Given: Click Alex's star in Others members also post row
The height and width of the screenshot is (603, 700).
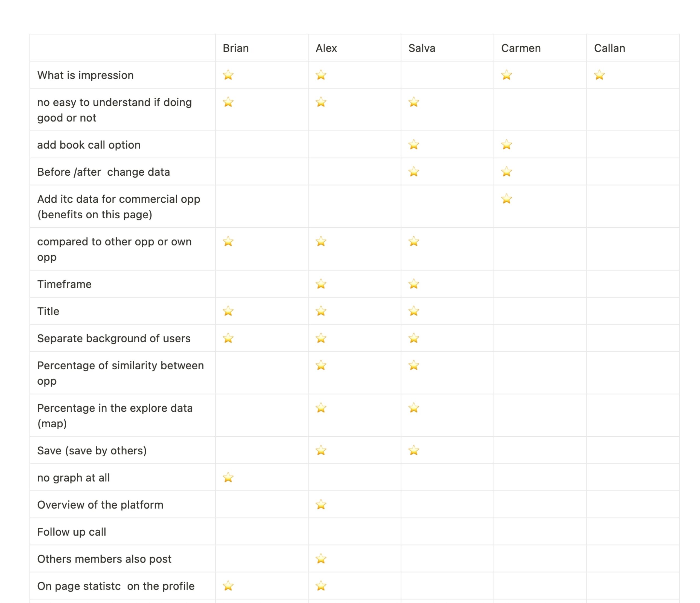Looking at the screenshot, I should 321,558.
